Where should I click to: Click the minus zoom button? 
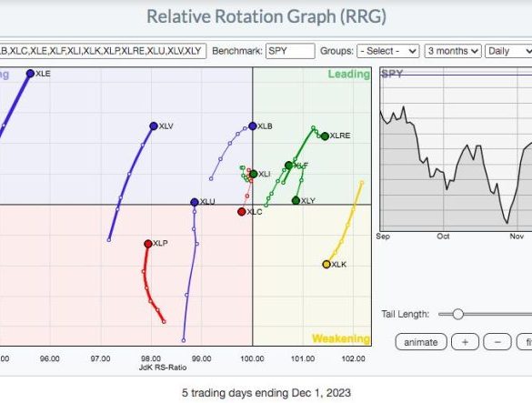pyautogui.click(x=497, y=342)
